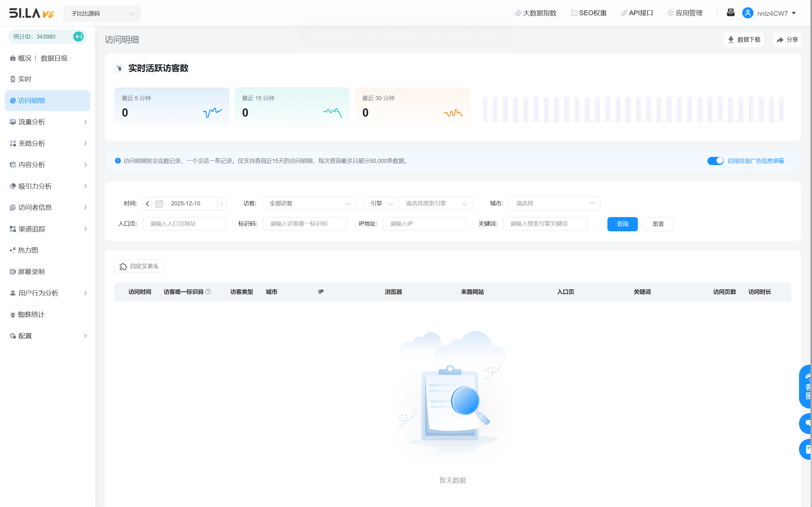Open the 全部访客 visitor dropdown
Screen dimensions: 812x507
tap(309, 203)
